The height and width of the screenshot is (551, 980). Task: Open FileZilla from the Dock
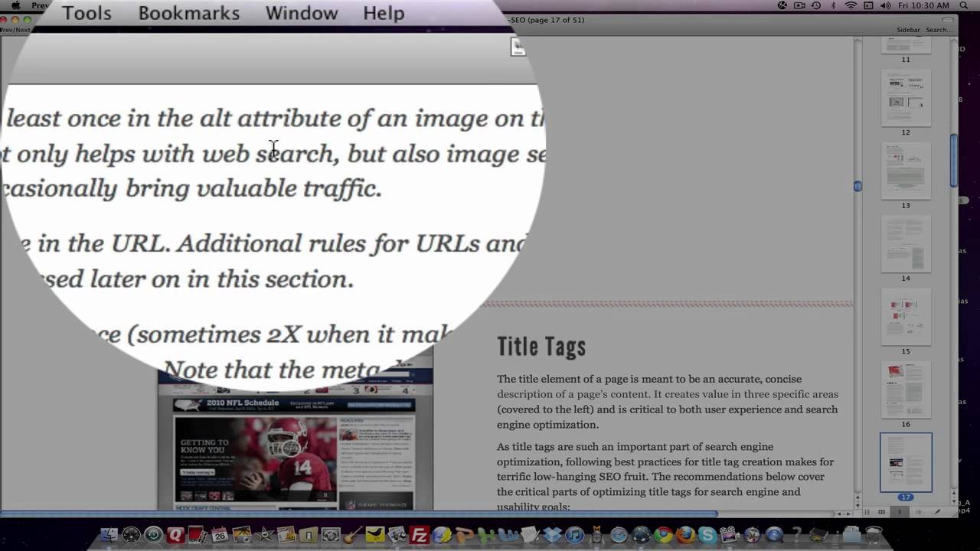click(x=420, y=535)
